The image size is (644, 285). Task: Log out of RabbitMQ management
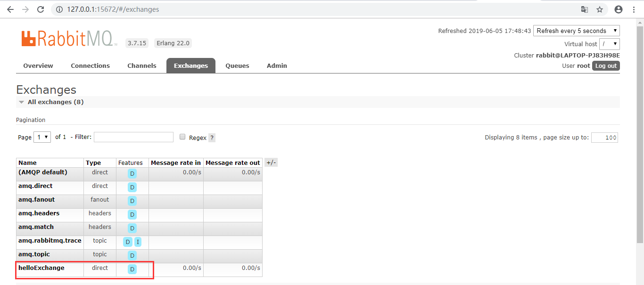coord(606,65)
